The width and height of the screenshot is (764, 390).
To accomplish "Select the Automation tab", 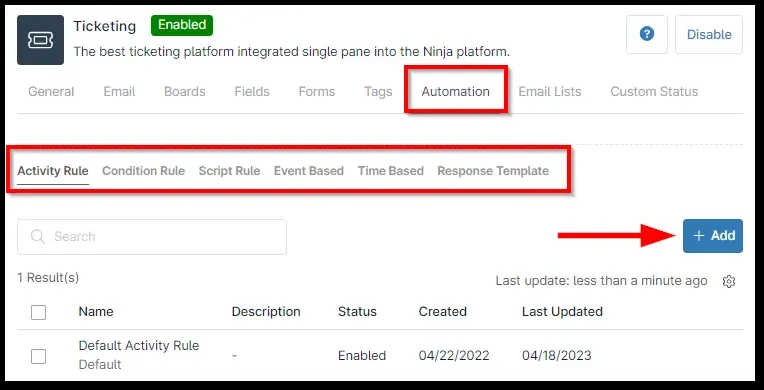I will tap(456, 92).
